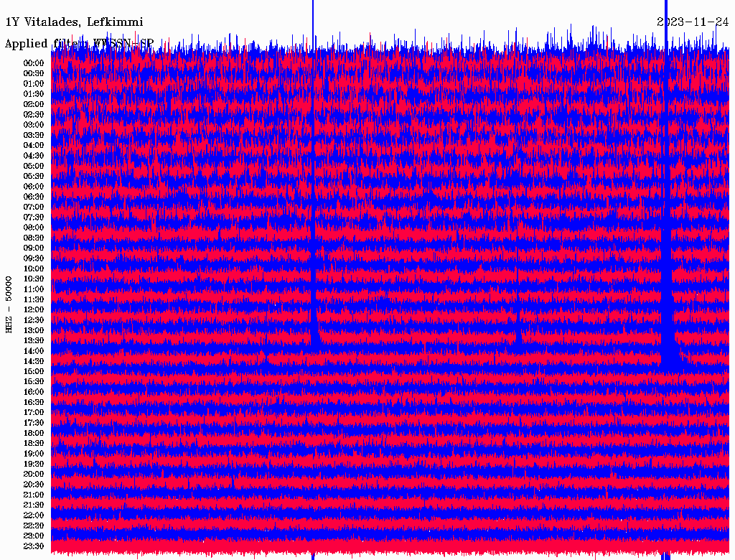Click the "Applied filter: WWSSN-SP" label
The width and height of the screenshot is (735, 560).
coord(79,44)
